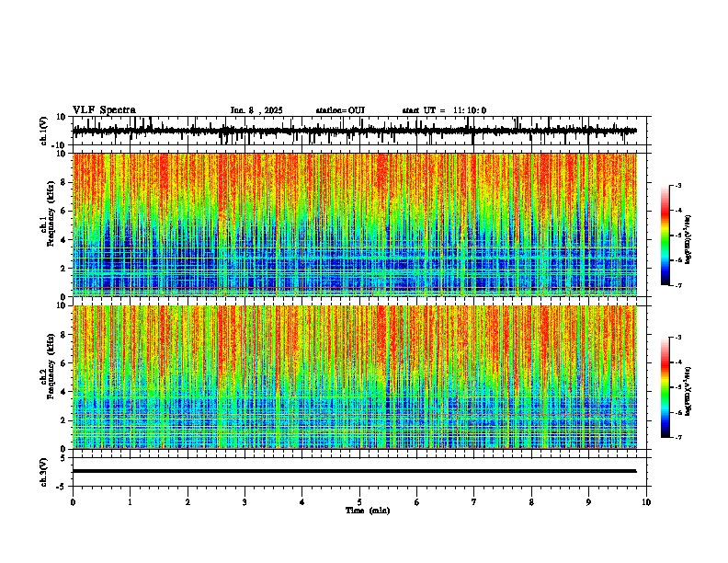This screenshot has width=728, height=563.
Task: Click the ch.2 spectrogram color scale bar
Action: pos(665,387)
